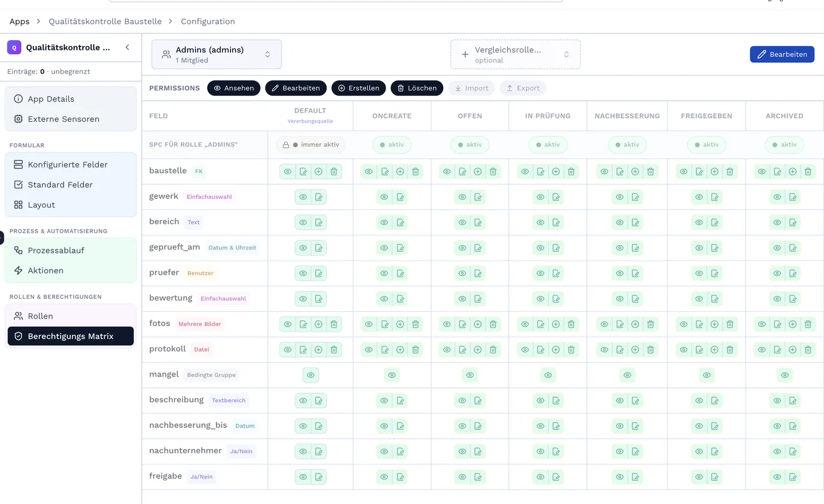Toggle baustelle view permission in DEFAULT column
The width and height of the screenshot is (824, 504).
point(288,172)
